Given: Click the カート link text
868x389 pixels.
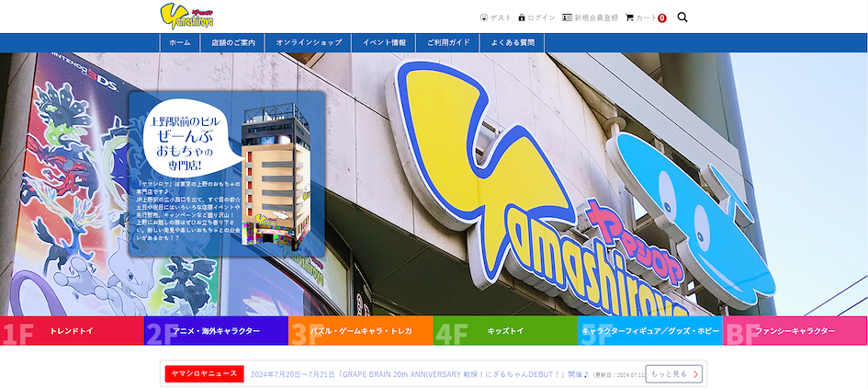Looking at the screenshot, I should [x=646, y=17].
